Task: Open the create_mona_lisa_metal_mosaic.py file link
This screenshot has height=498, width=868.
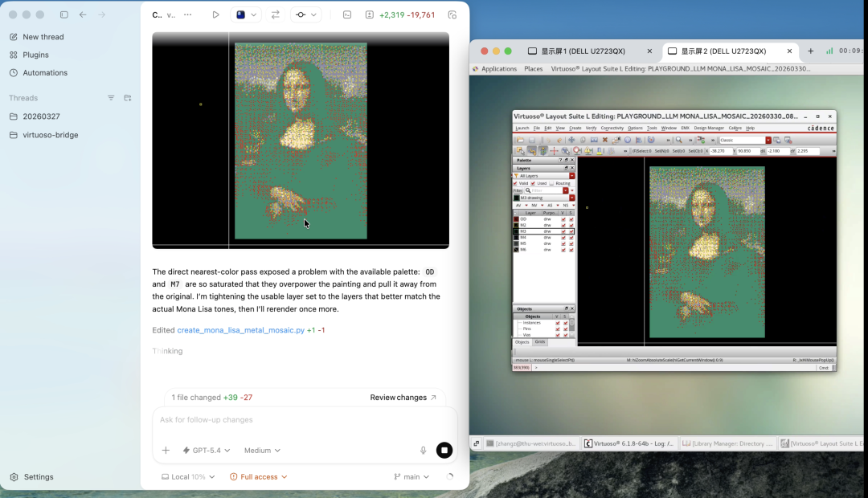Action: pyautogui.click(x=240, y=330)
